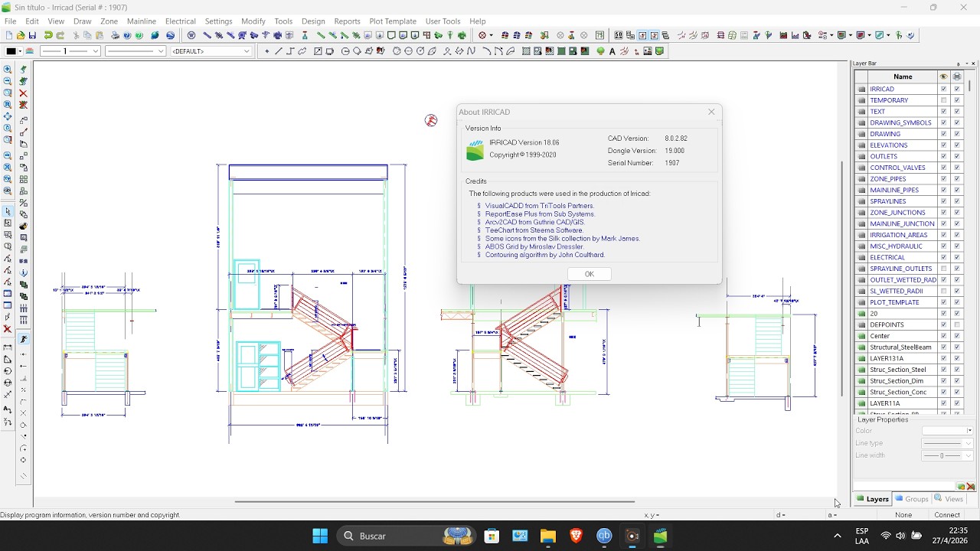The image size is (980, 551).
Task: Select the green tree symbol tool
Action: pyautogui.click(x=601, y=51)
